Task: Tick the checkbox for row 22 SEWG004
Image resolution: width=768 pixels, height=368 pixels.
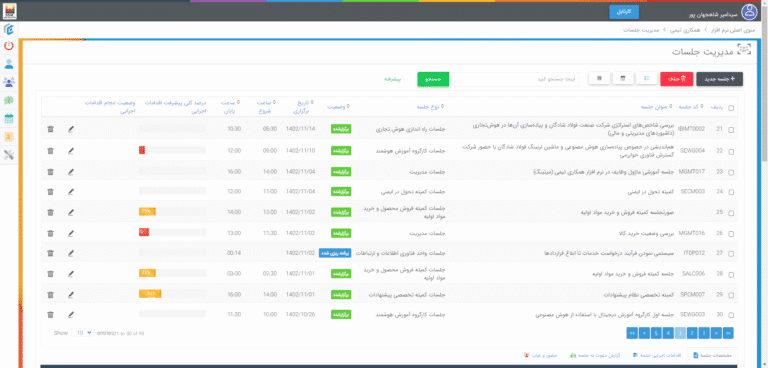Action: [731, 151]
